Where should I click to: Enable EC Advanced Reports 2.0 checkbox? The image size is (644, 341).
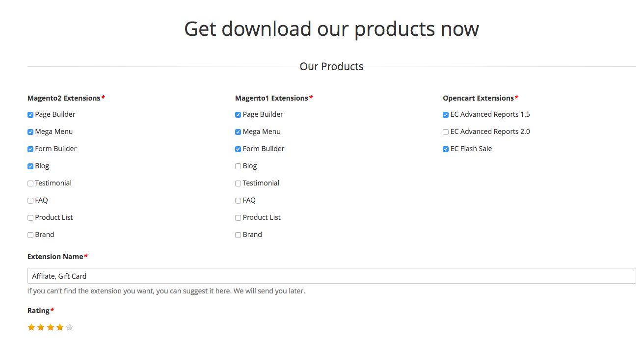click(446, 132)
